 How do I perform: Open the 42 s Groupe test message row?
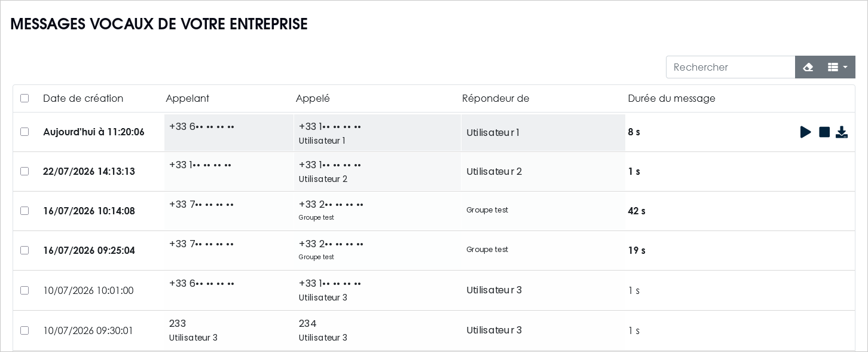[x=434, y=211]
